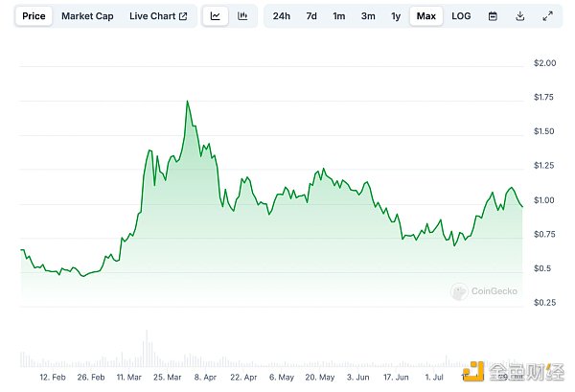Open the calendar date range picker
The height and width of the screenshot is (392, 575).
pyautogui.click(x=493, y=16)
